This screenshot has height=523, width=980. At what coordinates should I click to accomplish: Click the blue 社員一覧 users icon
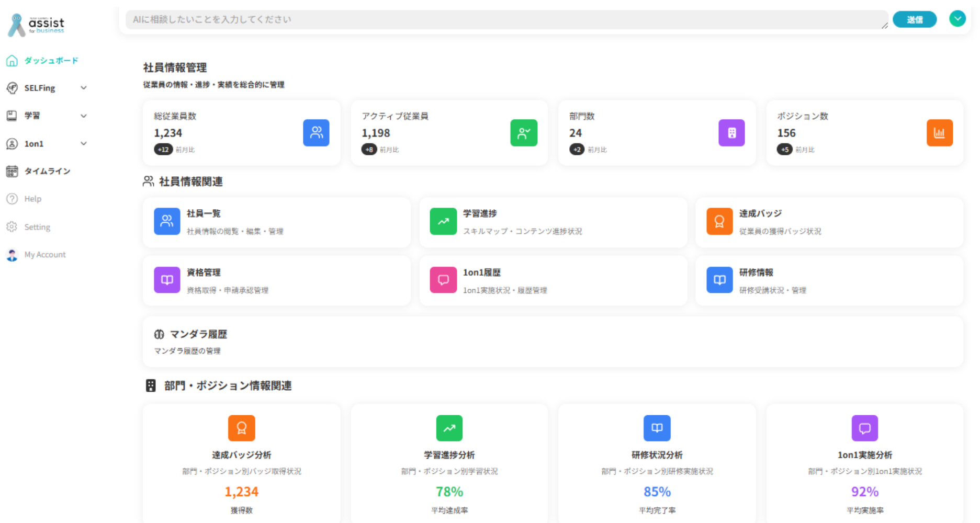167,221
